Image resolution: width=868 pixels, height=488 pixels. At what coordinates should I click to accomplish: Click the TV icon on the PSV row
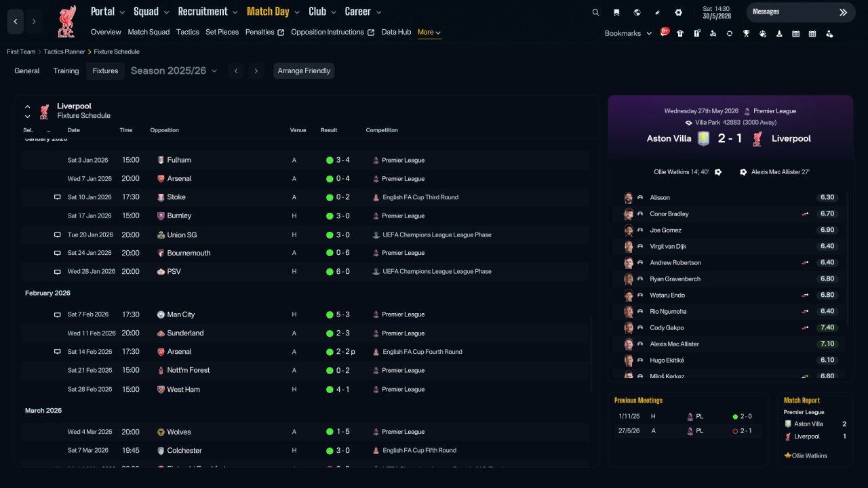coord(58,272)
